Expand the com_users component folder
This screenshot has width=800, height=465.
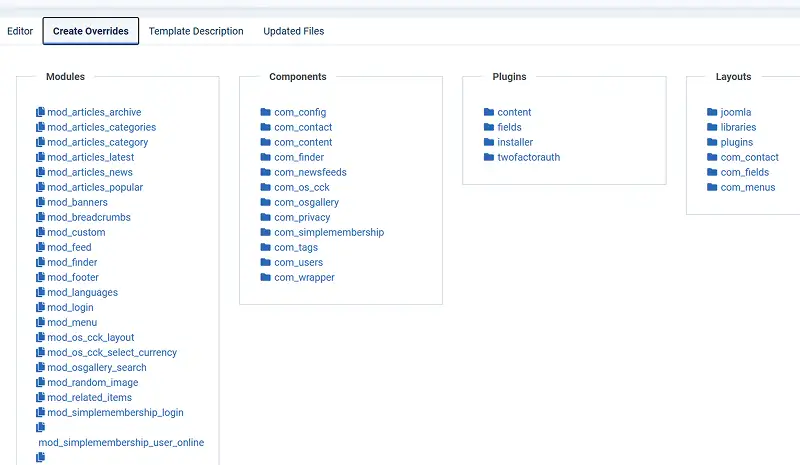[298, 262]
